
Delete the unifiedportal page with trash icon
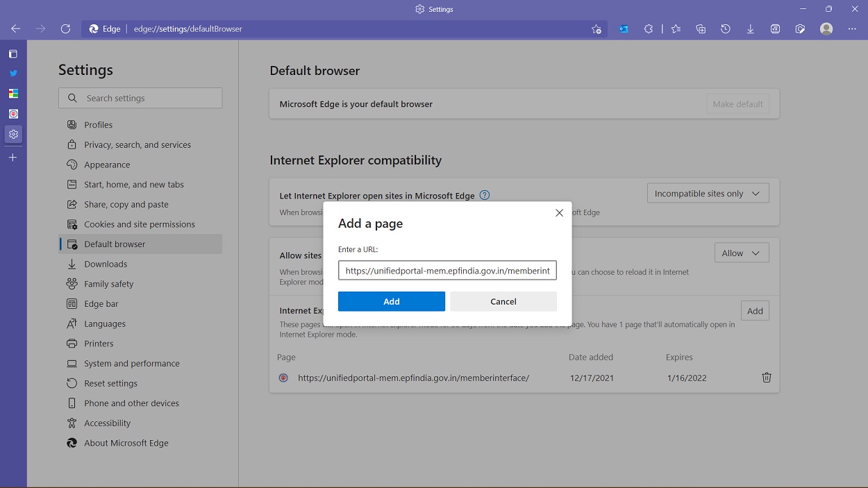tap(767, 378)
